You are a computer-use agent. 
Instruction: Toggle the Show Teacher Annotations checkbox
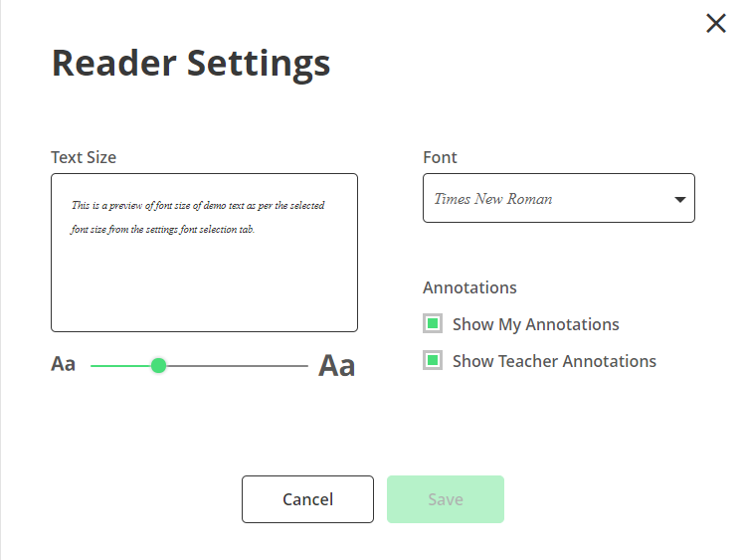point(433,360)
